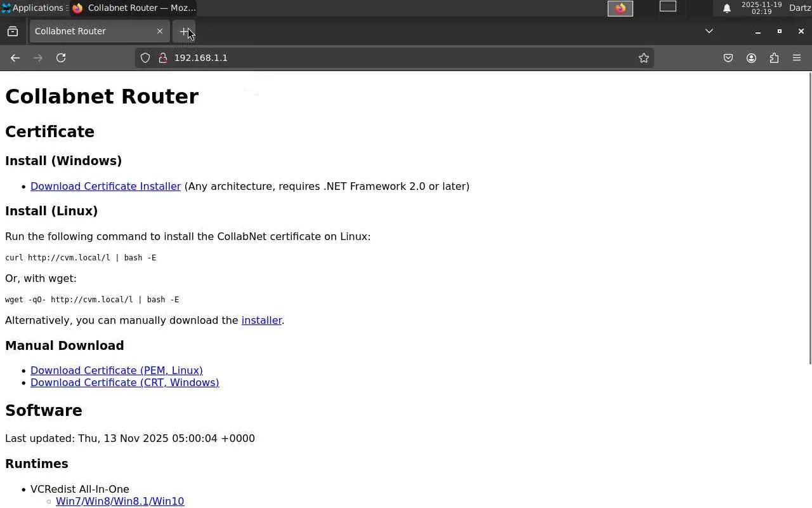This screenshot has height=508, width=812.
Task: Click the Software section heading
Action: 44,410
